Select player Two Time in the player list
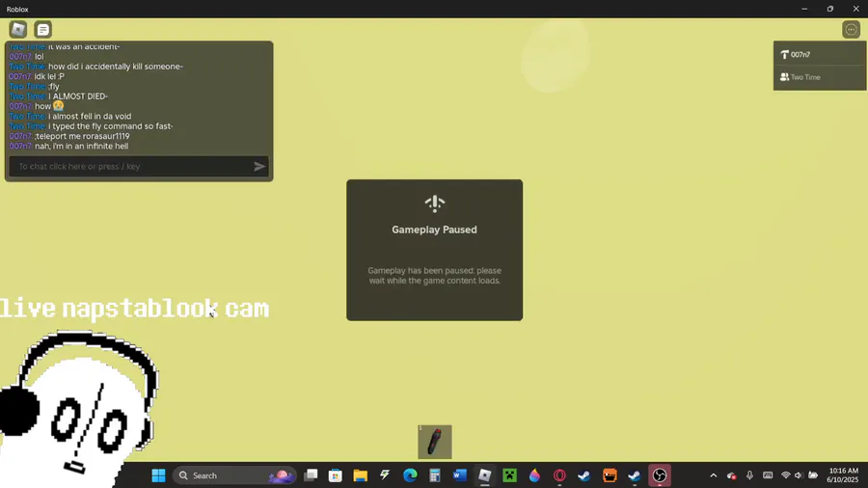Viewport: 868px width, 488px height. tap(819, 77)
